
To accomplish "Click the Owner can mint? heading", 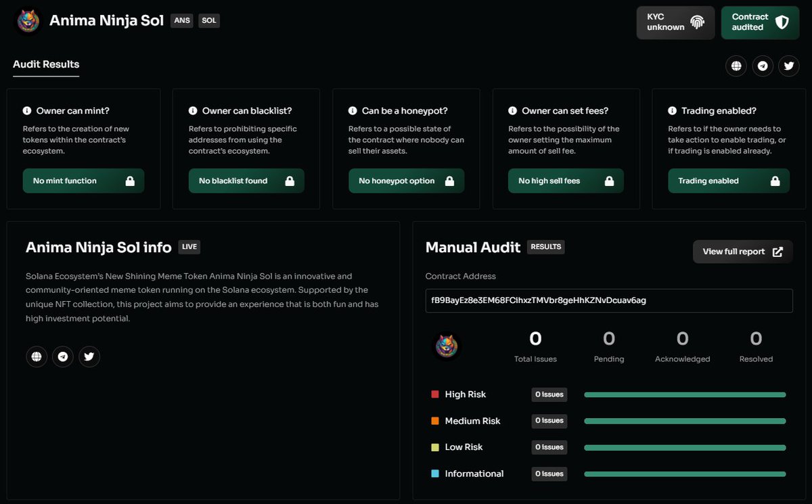I will (73, 110).
